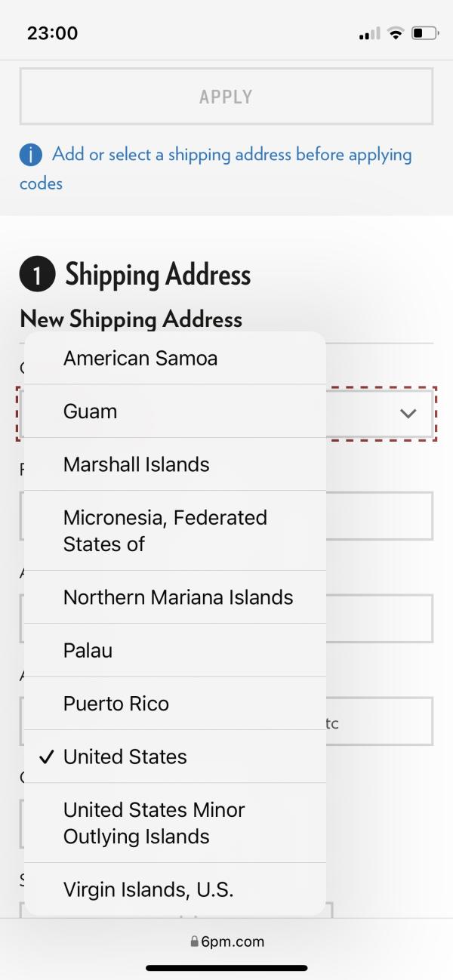
Task: Click the step 1 circle icon
Action: 38,275
